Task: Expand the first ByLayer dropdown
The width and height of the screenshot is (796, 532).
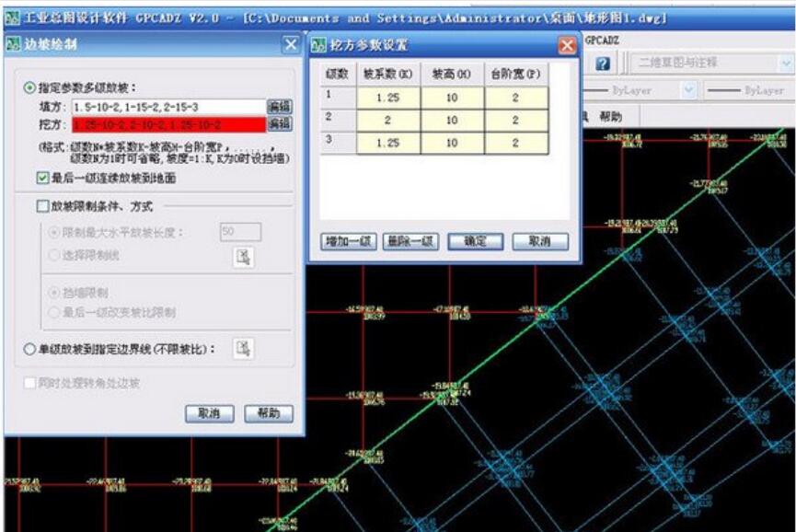Action: pos(688,90)
